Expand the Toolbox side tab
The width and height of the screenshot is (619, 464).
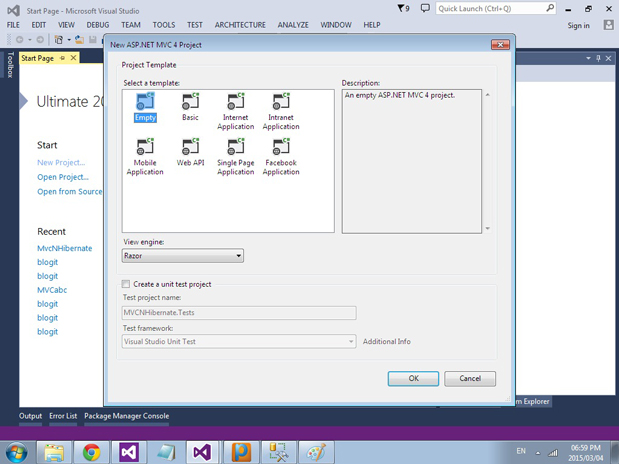click(x=10, y=65)
